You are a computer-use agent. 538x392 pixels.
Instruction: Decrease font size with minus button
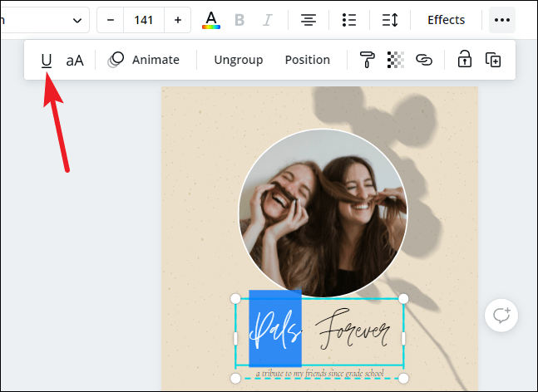[x=111, y=20]
